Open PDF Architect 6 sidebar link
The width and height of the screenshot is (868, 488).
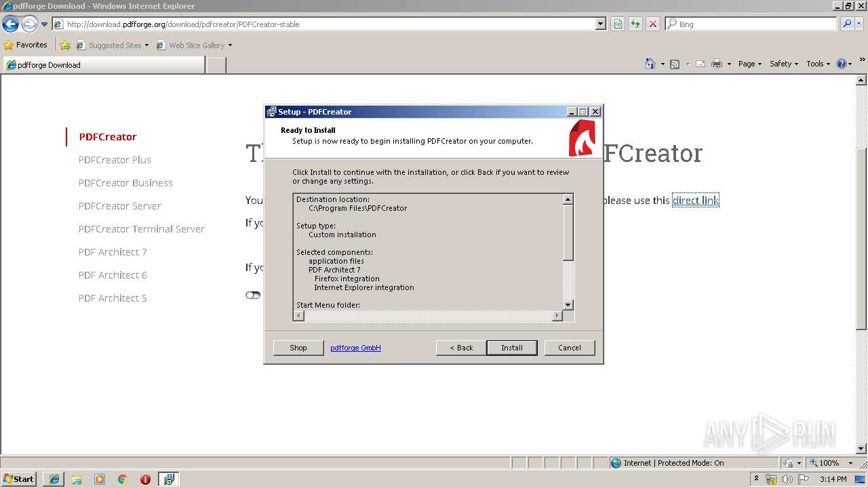(x=113, y=275)
